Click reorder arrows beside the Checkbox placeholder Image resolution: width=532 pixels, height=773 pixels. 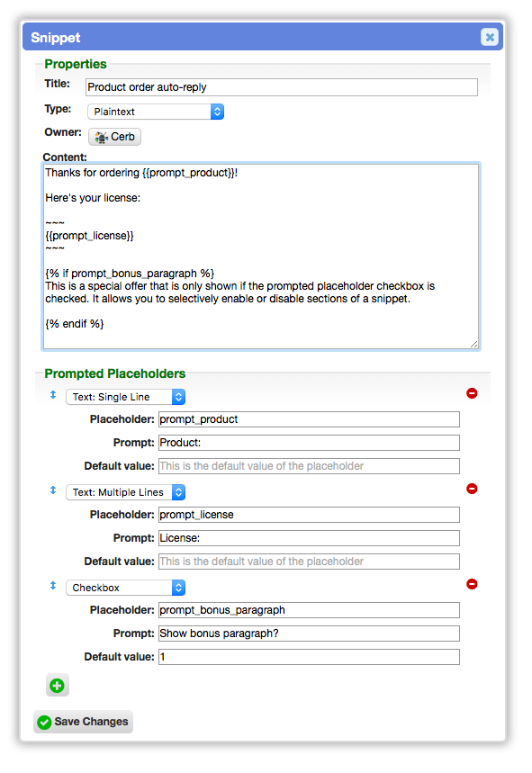pos(53,586)
